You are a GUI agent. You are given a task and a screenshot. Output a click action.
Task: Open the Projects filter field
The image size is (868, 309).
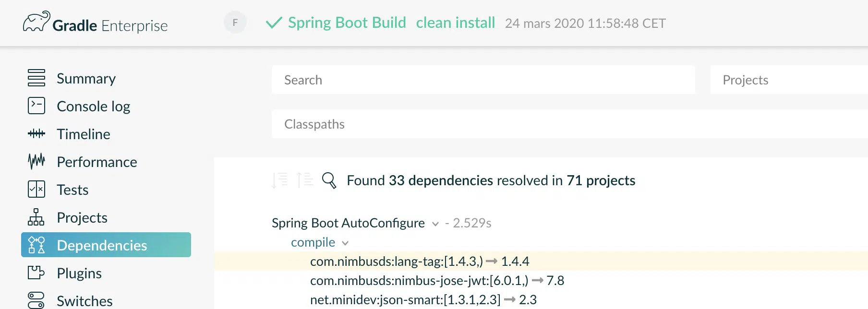[789, 80]
